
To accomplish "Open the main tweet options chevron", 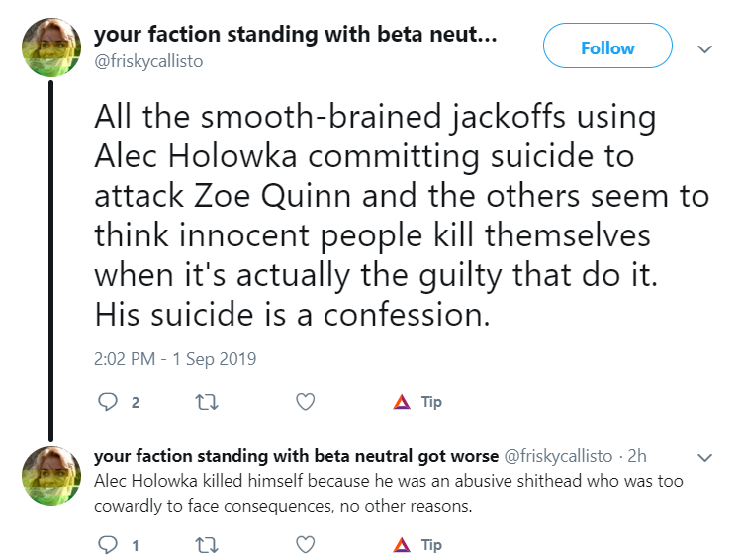I will click(705, 49).
